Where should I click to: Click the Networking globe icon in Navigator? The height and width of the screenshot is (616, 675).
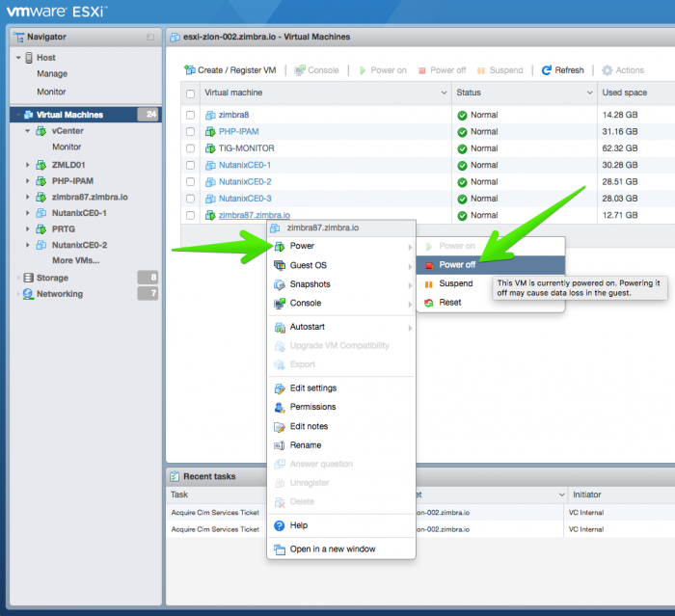[x=28, y=294]
